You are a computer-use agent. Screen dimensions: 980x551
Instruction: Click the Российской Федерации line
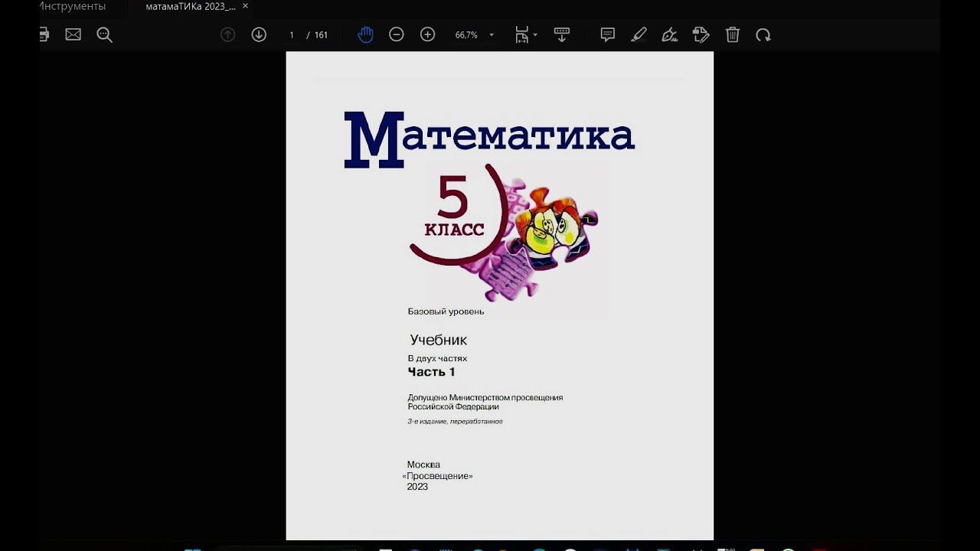click(x=453, y=407)
